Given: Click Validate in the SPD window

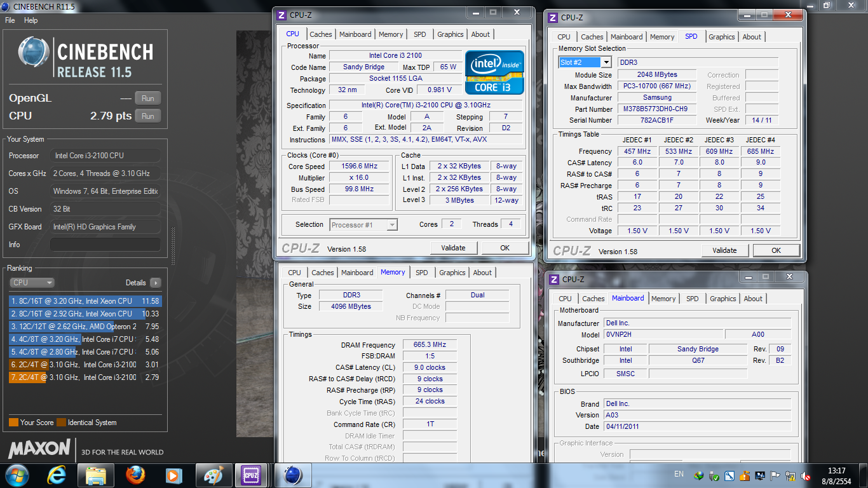Looking at the screenshot, I should pos(724,250).
